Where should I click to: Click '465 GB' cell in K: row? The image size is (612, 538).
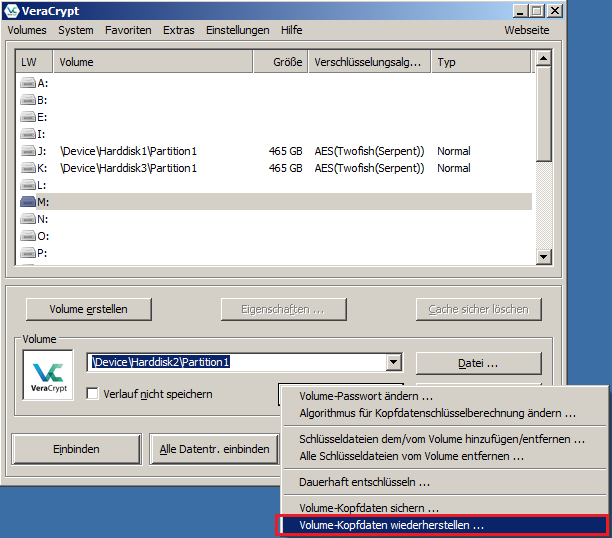pos(285,168)
